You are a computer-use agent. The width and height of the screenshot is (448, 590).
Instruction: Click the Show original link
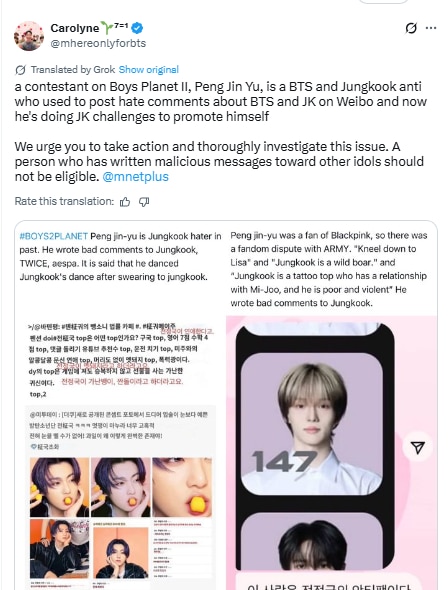[x=149, y=70]
